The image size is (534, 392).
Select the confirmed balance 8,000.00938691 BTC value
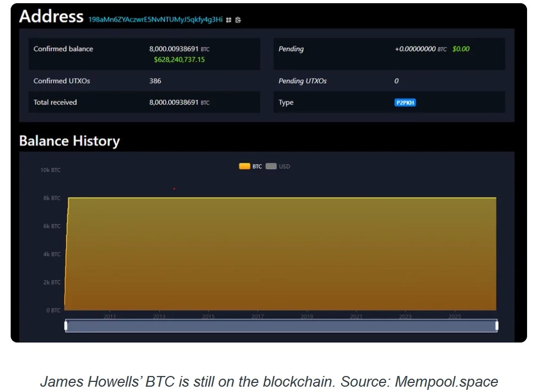179,49
